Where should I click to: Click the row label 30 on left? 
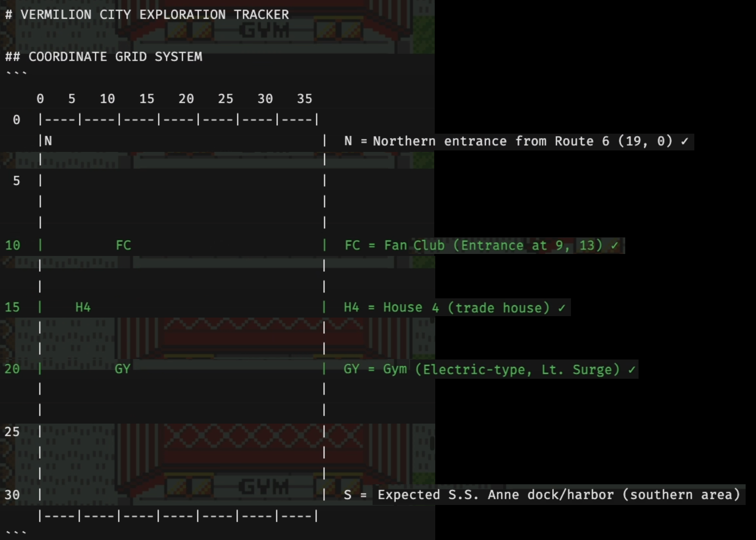point(12,495)
